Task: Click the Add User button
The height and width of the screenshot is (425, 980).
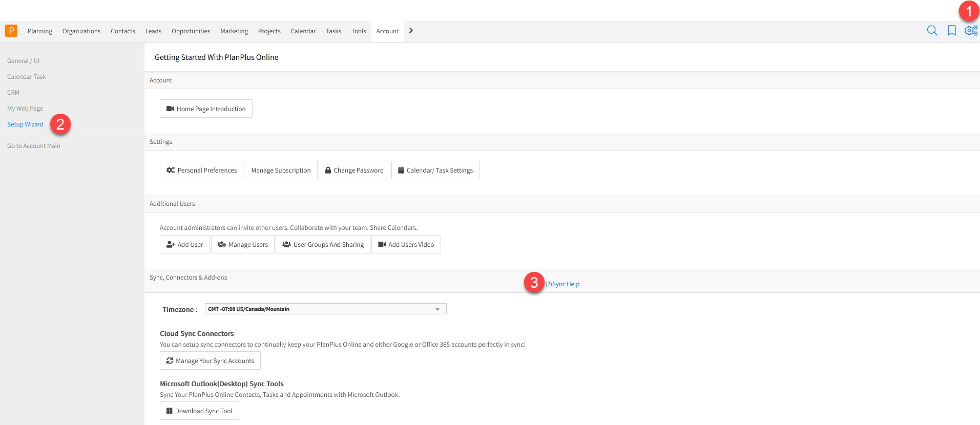Action: pyautogui.click(x=184, y=244)
